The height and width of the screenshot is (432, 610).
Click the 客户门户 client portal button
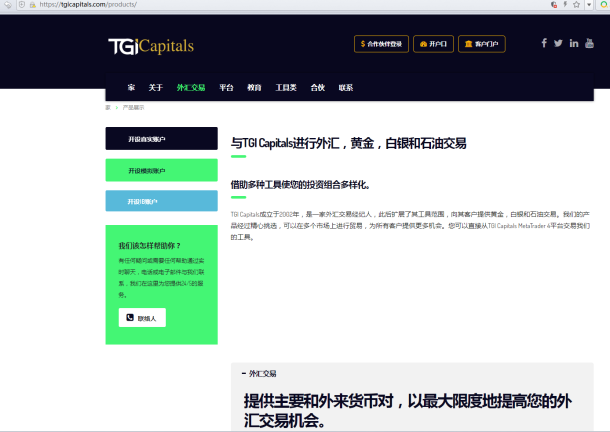click(482, 44)
